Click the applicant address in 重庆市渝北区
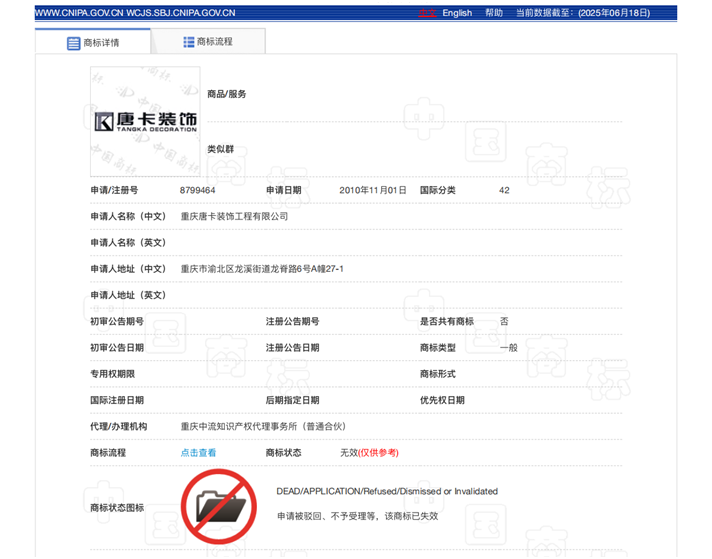Image resolution: width=712 pixels, height=559 pixels. [261, 268]
